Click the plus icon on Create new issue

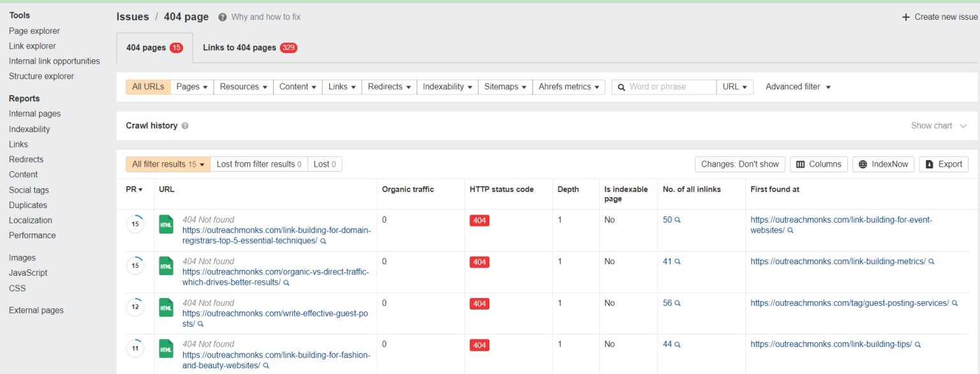(906, 17)
